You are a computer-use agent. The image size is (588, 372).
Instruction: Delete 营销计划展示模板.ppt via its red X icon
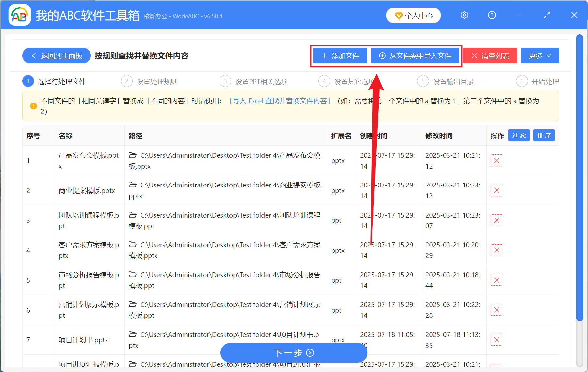[x=496, y=310]
